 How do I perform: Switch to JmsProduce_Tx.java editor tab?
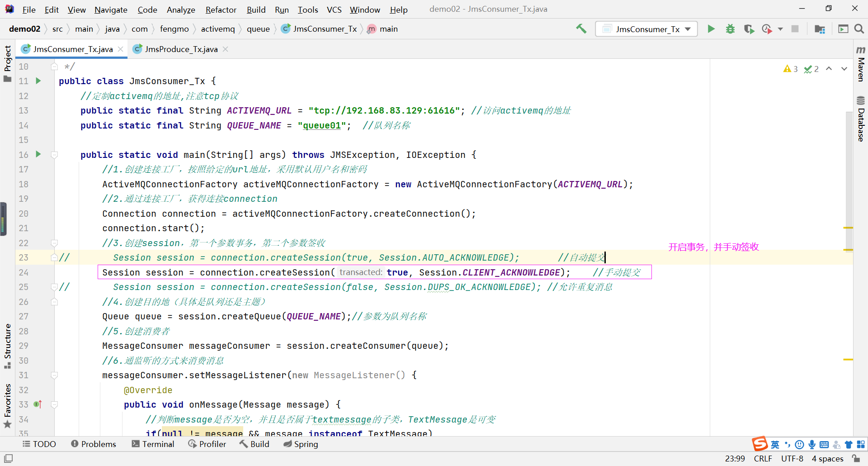(x=181, y=49)
